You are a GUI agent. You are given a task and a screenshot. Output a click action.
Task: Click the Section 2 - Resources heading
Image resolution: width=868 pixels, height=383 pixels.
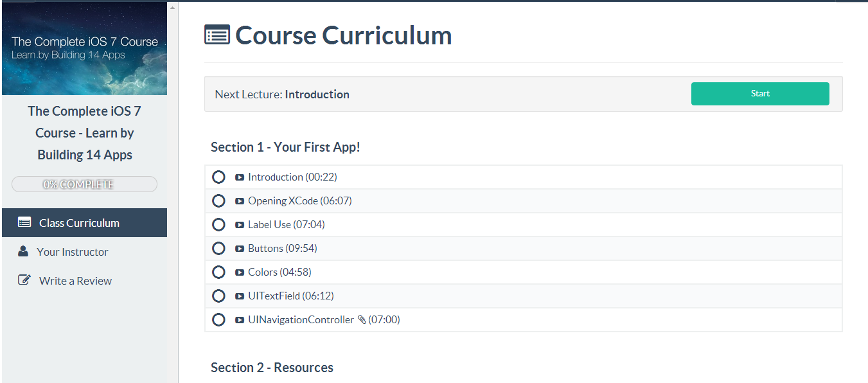pos(272,368)
